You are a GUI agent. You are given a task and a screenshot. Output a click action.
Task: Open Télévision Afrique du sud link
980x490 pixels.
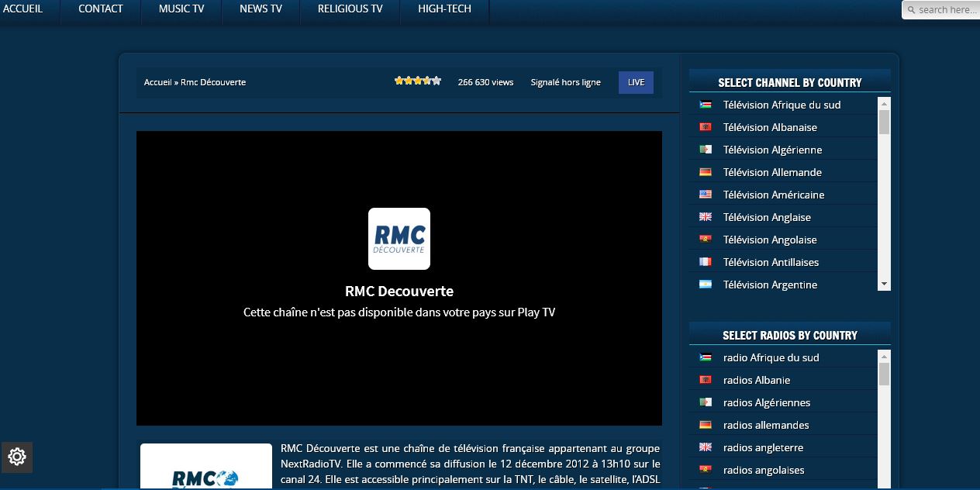[782, 105]
